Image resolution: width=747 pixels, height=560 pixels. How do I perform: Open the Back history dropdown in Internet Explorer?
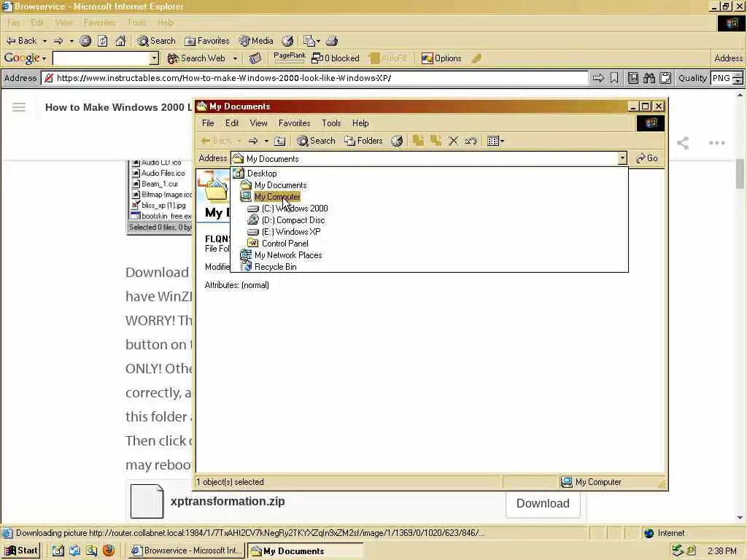tap(44, 41)
